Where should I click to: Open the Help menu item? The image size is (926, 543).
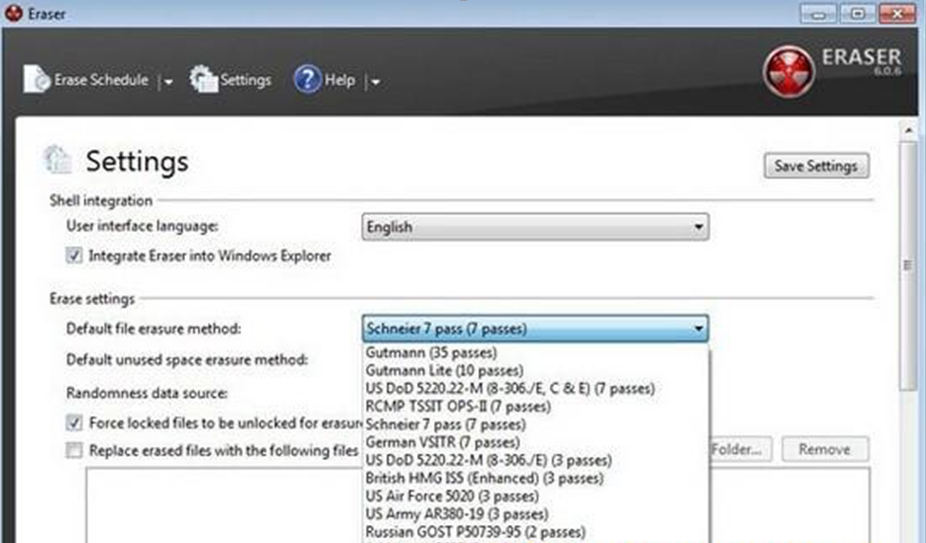340,80
